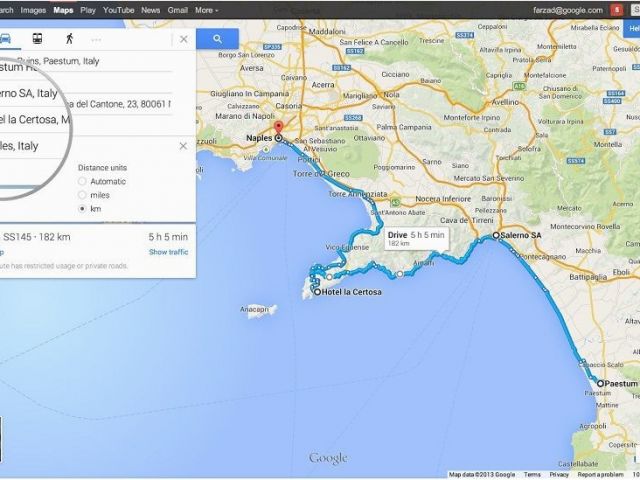The height and width of the screenshot is (480, 640).
Task: Click the Paestum waypoint marker on map
Action: (x=600, y=383)
